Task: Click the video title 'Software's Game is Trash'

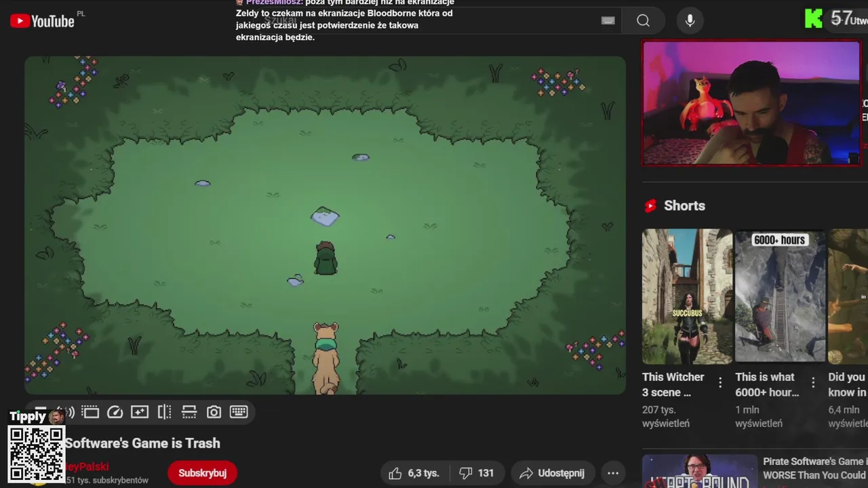Action: point(142,443)
